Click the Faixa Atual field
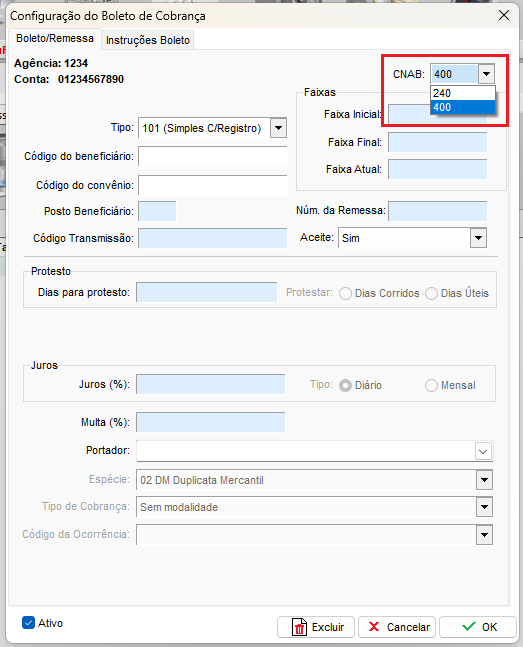523x647 pixels. point(438,170)
